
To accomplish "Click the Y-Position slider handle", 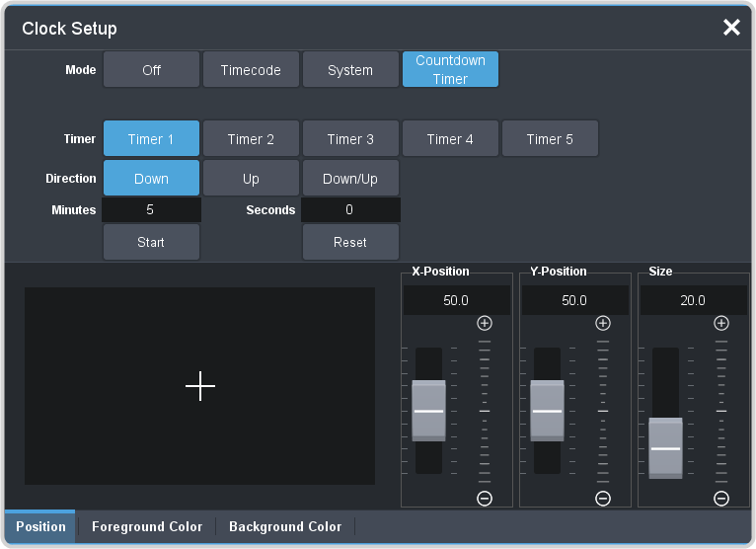I will pos(547,411).
